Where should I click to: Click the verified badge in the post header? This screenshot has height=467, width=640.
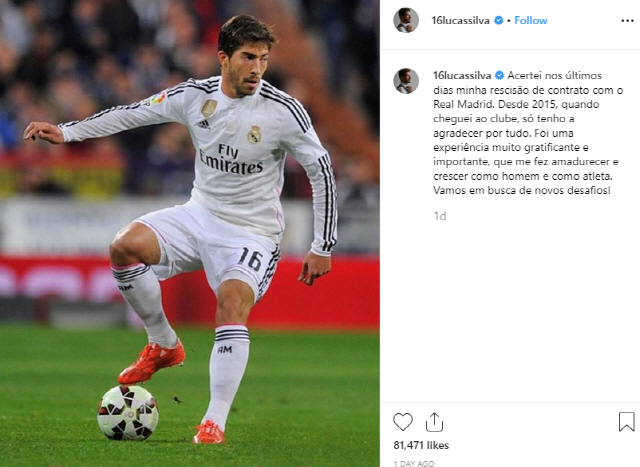(498, 20)
